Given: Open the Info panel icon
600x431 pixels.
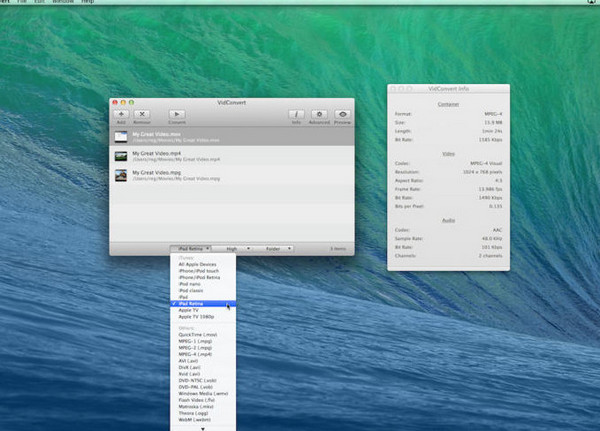Looking at the screenshot, I should (x=296, y=115).
